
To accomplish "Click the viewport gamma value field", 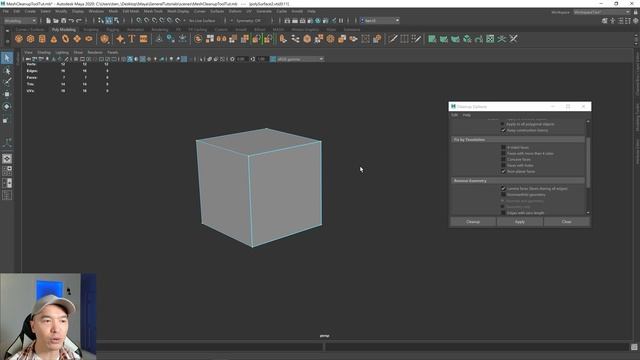I will (262, 59).
